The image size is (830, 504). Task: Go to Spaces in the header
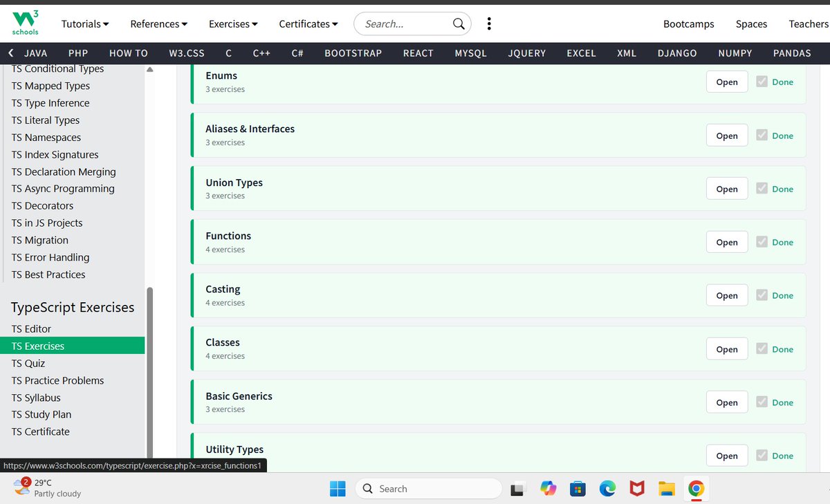click(751, 24)
